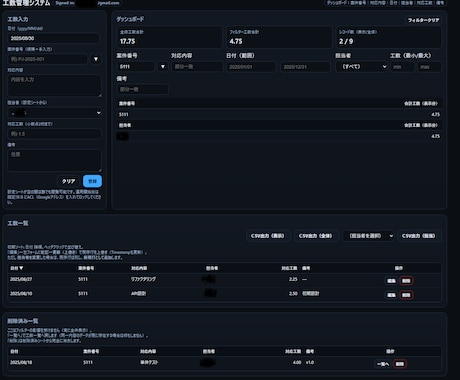Delete the 2025/08/27 リファクタリング row
The width and height of the screenshot is (460, 380).
(x=406, y=281)
